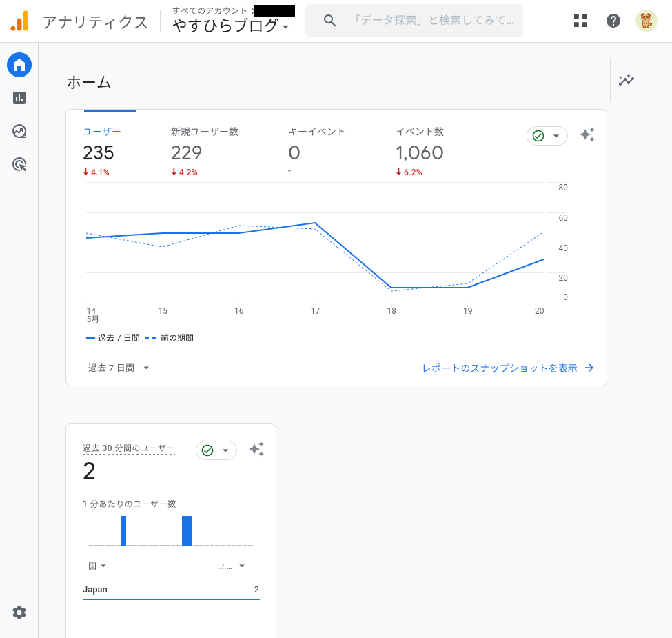Open Explore icon in left sidebar
This screenshot has width=672, height=638.
19,131
